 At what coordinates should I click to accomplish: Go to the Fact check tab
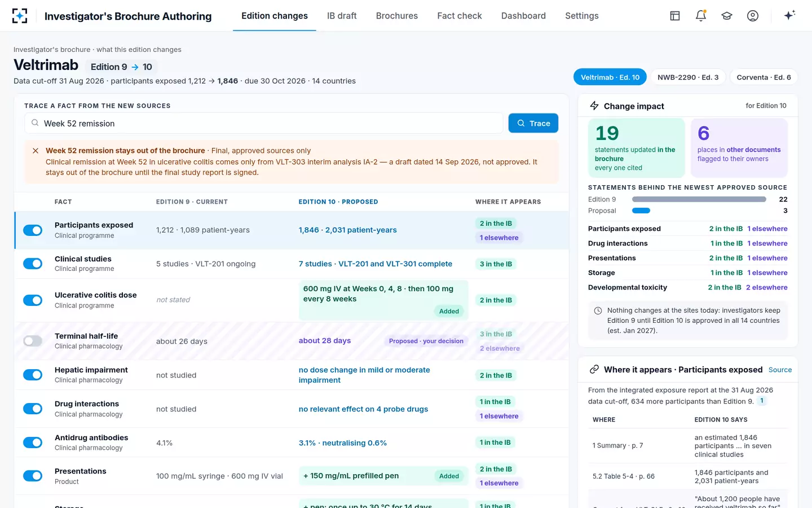coord(460,16)
